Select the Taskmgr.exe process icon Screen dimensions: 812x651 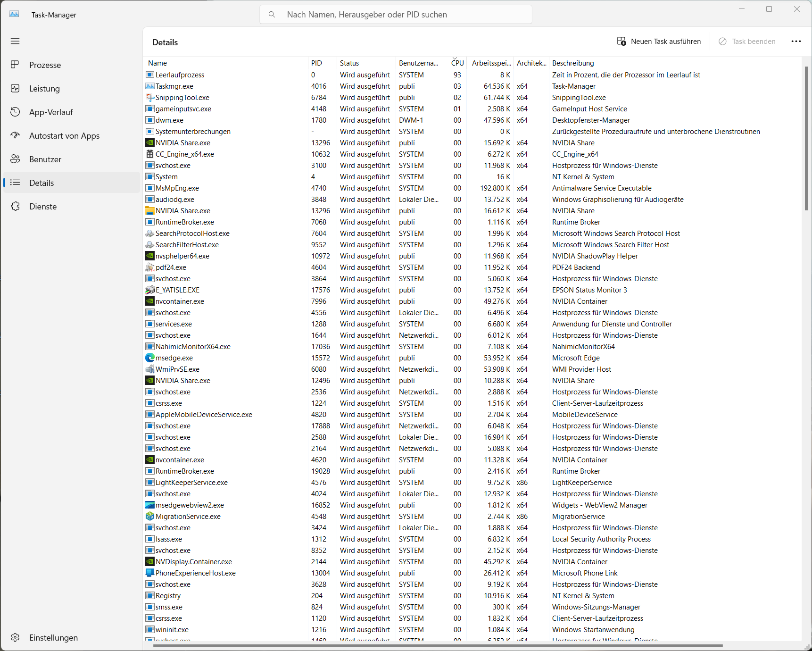click(150, 86)
